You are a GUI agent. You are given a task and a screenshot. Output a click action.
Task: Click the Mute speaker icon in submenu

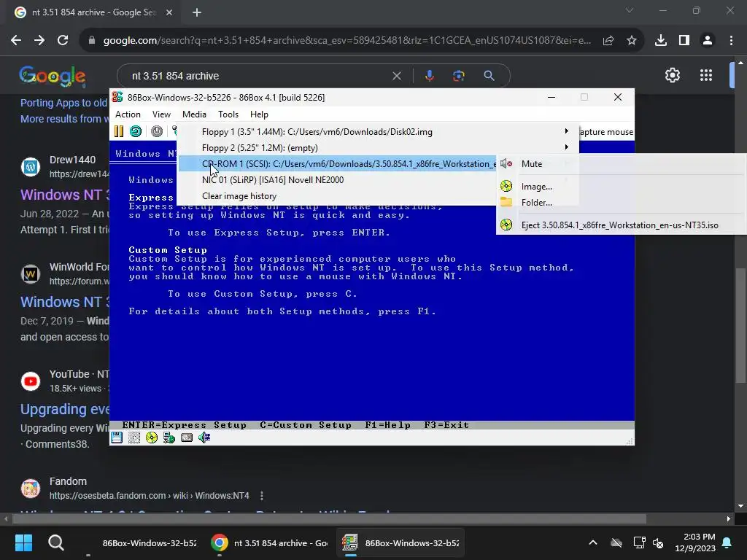pyautogui.click(x=506, y=164)
